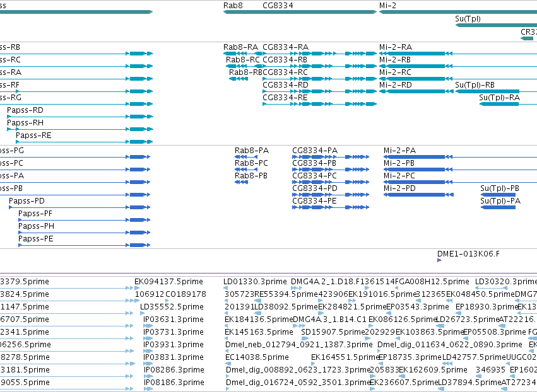This screenshot has width=537, height=392.
Task: Click protein label Rab8-PB
Action: tap(251, 176)
